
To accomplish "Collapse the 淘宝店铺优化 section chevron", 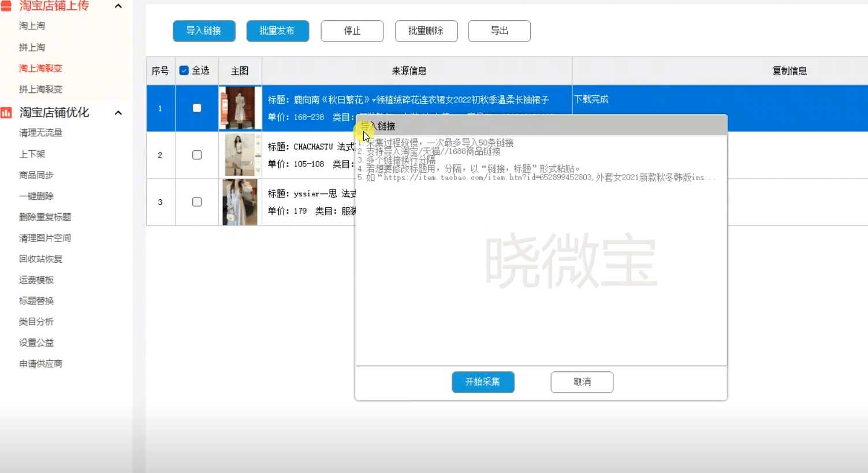I will 118,113.
